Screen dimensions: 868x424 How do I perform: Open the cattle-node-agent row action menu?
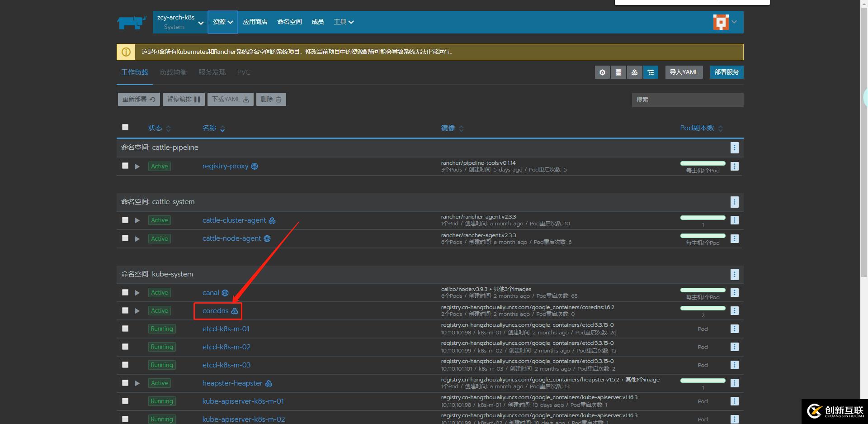(735, 238)
